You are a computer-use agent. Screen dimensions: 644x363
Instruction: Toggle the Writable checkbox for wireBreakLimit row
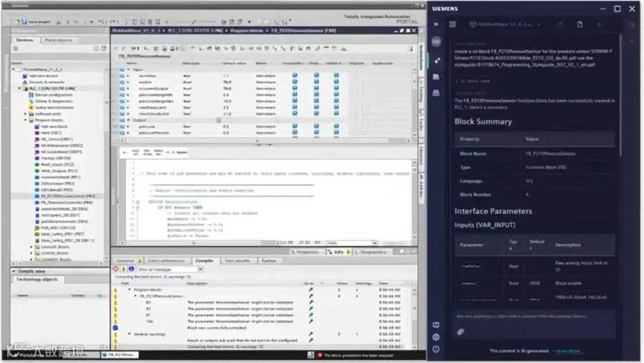(316, 107)
